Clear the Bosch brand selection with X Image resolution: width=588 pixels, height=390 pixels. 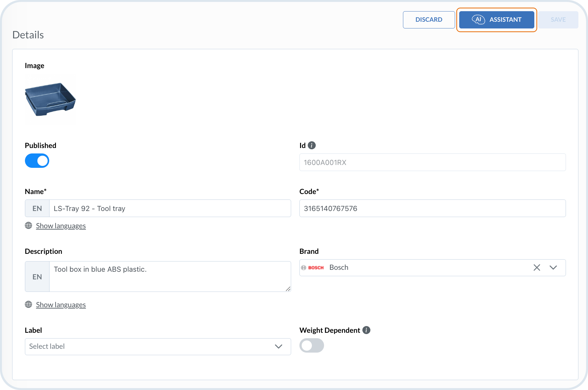tap(537, 268)
